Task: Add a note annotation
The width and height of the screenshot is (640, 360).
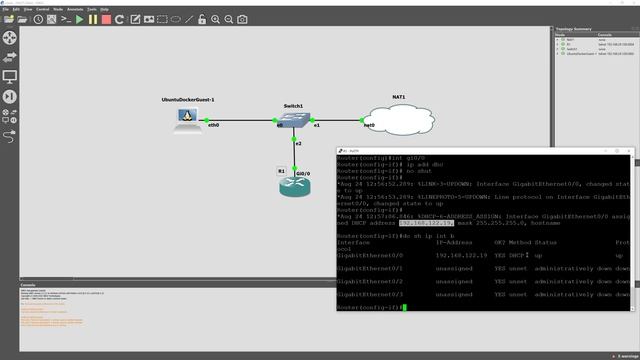Action: click(x=135, y=19)
